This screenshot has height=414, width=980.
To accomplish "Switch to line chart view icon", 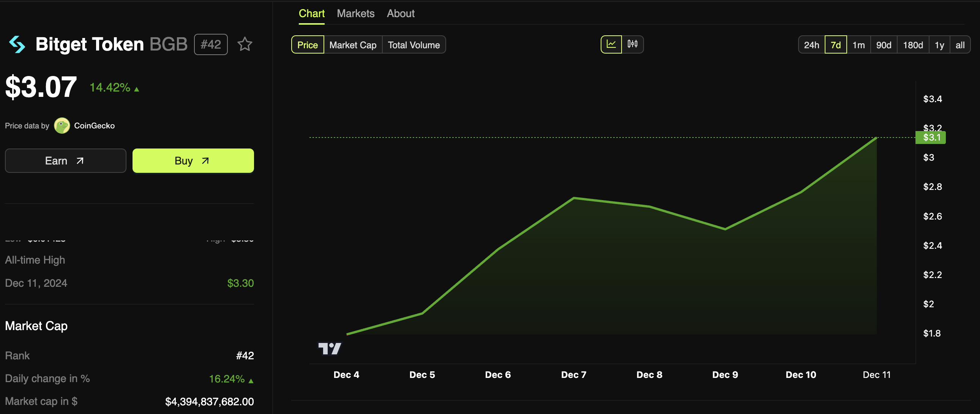I will (x=611, y=44).
